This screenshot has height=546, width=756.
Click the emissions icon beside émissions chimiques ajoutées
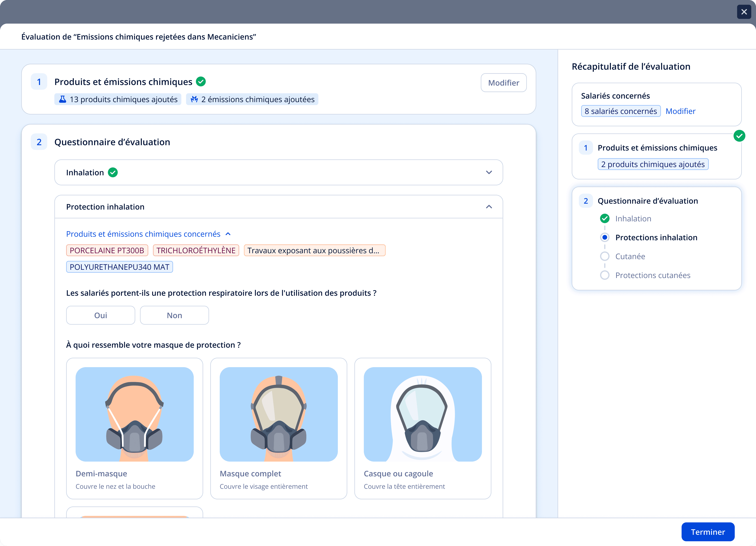[194, 99]
